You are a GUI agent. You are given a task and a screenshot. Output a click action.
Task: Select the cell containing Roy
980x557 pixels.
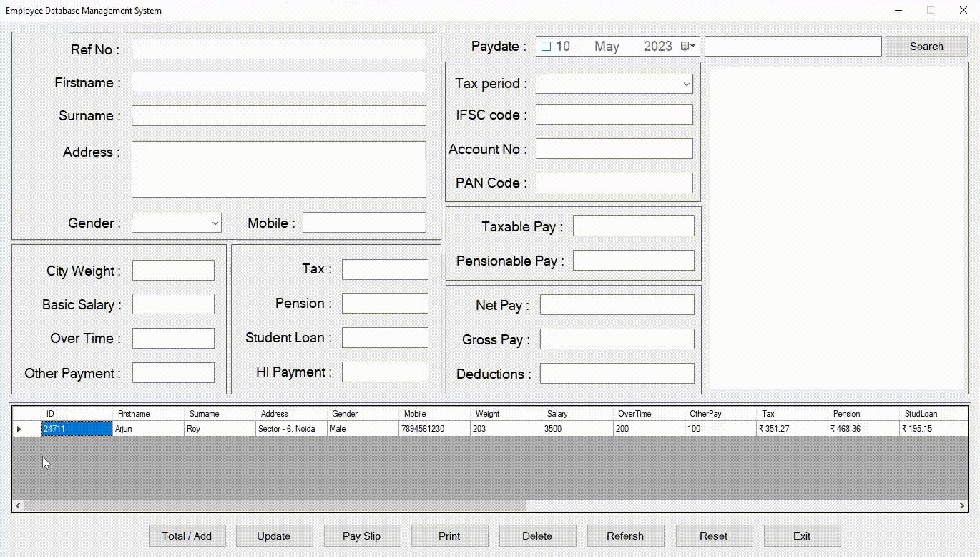click(220, 429)
